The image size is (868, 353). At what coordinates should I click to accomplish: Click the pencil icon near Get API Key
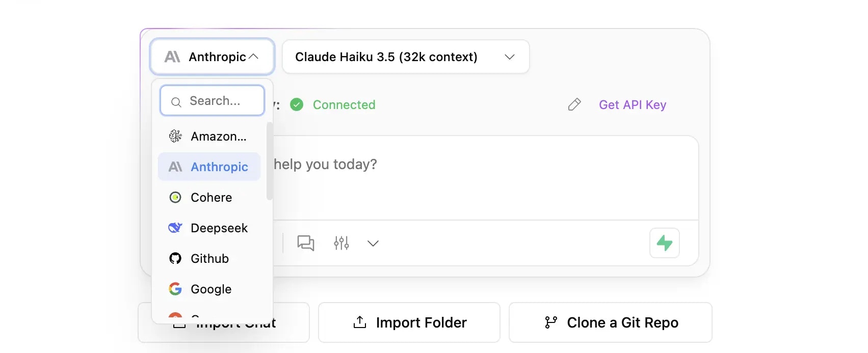574,104
